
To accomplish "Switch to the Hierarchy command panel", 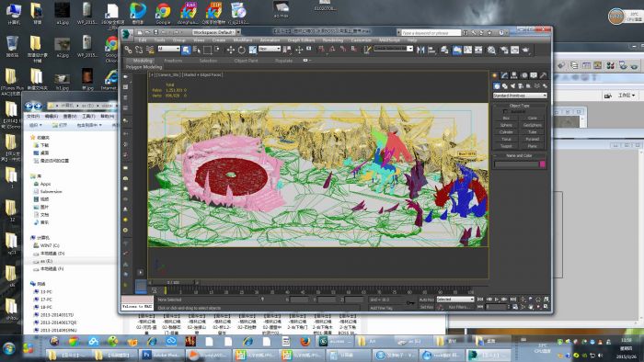I will 513,75.
